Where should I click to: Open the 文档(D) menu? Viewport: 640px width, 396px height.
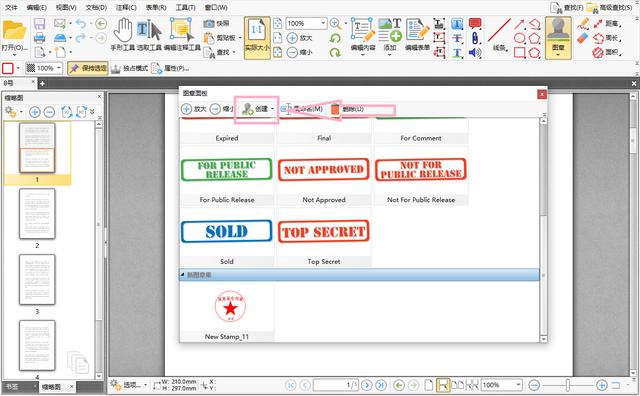[96, 7]
